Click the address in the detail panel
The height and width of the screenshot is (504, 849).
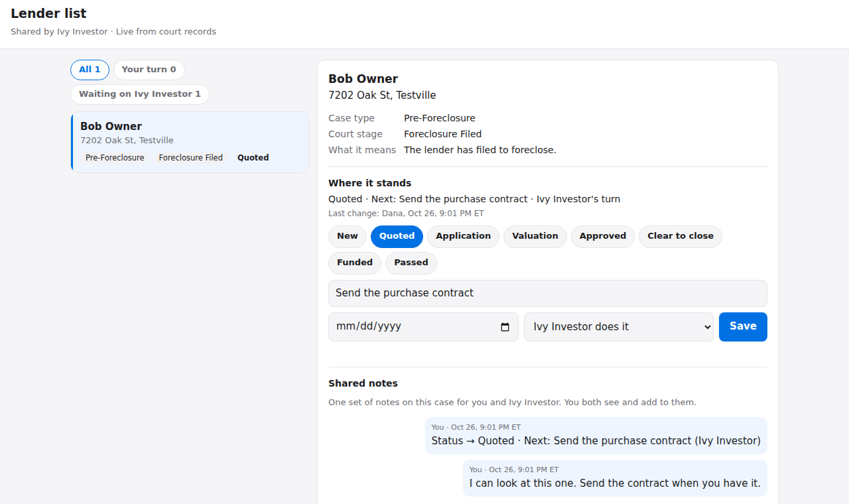click(x=382, y=95)
